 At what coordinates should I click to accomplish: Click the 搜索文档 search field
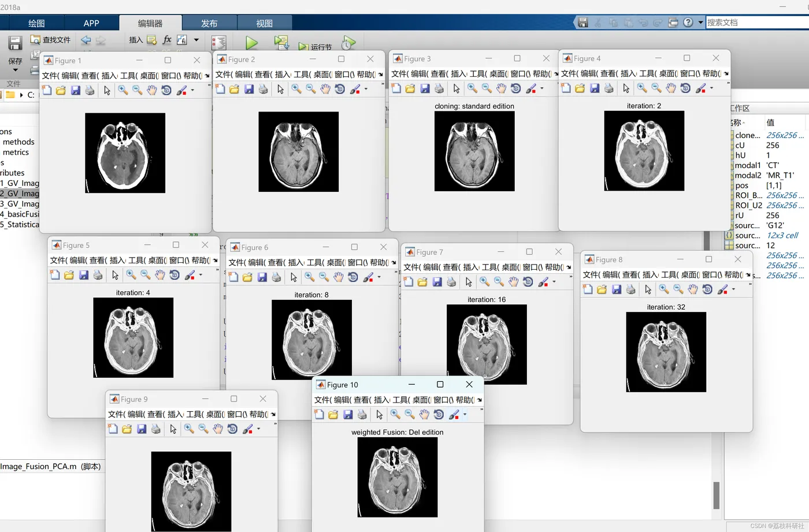[757, 23]
